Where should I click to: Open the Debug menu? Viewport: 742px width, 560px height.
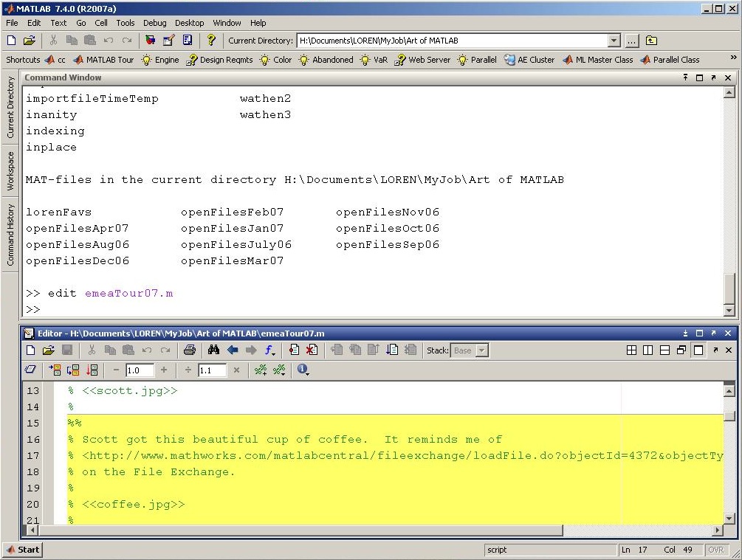pos(154,23)
